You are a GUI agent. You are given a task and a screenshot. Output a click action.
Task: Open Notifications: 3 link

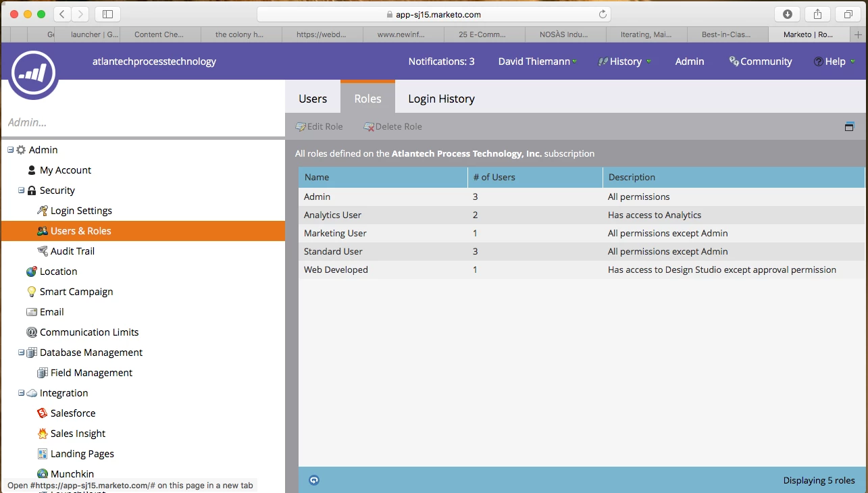pyautogui.click(x=442, y=61)
